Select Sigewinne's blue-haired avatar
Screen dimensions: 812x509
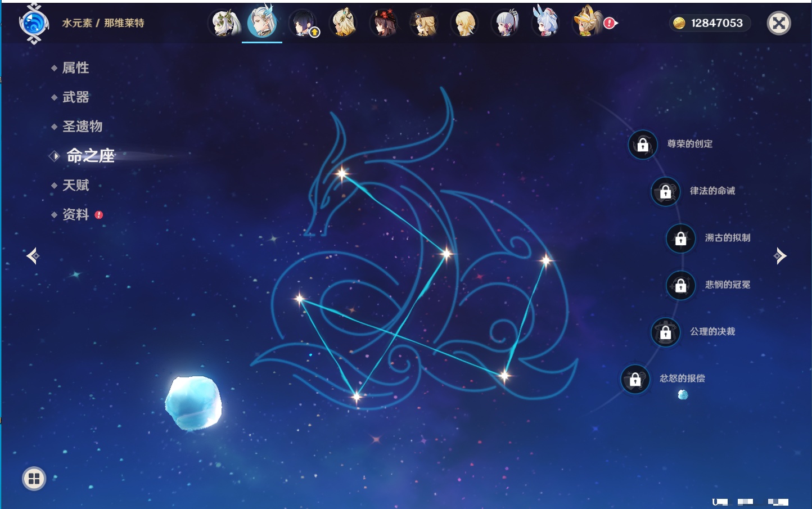click(x=545, y=24)
